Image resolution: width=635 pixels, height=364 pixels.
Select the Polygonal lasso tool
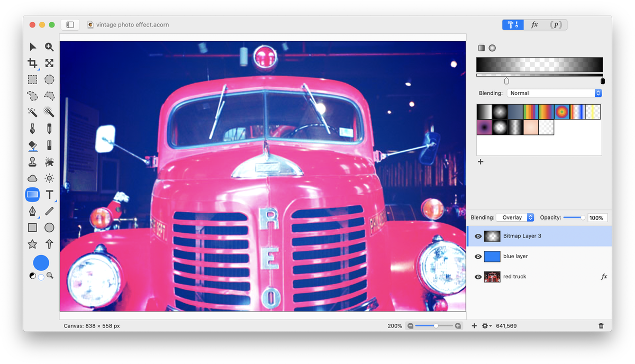pyautogui.click(x=49, y=96)
